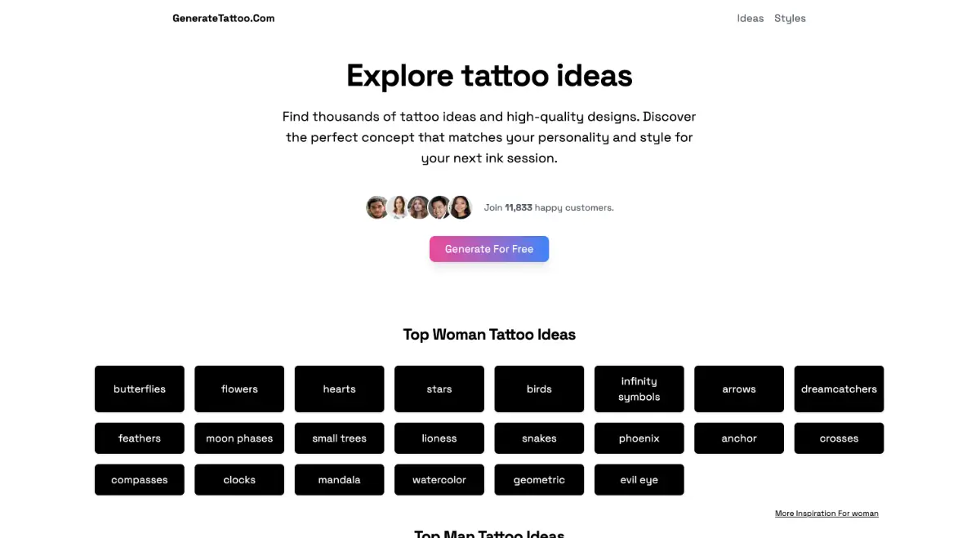The width and height of the screenshot is (980, 538).
Task: Pick the infinity symbols tattoo idea
Action: click(639, 389)
